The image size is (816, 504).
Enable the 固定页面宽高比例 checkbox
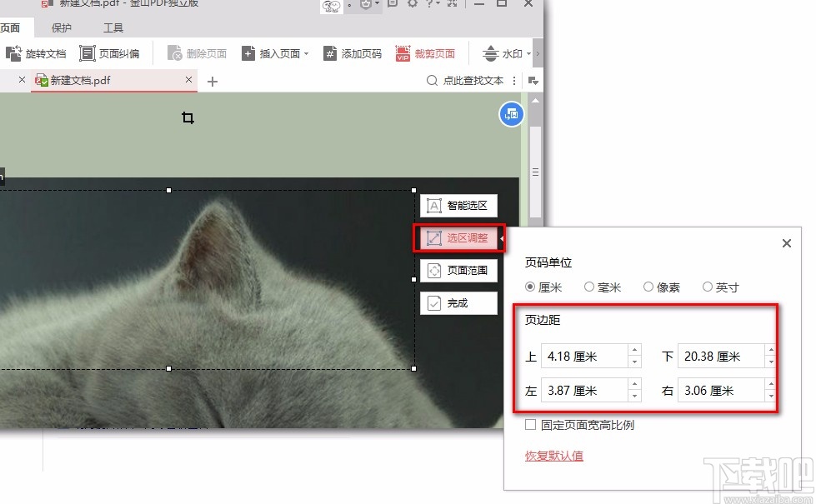(x=530, y=425)
